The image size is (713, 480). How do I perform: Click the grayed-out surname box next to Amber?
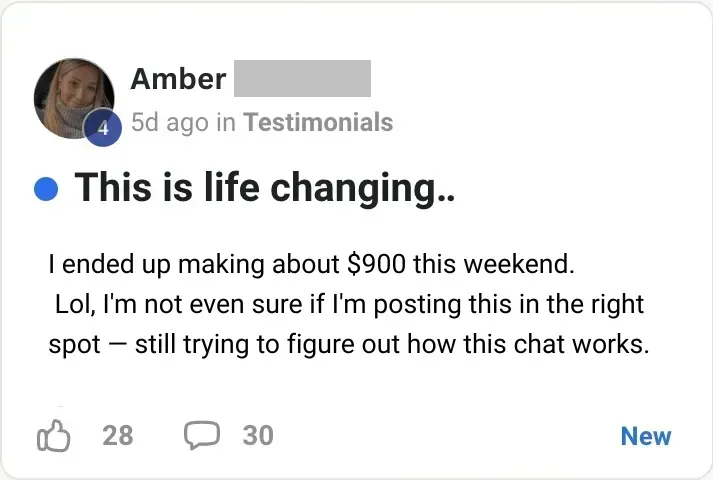pos(302,78)
